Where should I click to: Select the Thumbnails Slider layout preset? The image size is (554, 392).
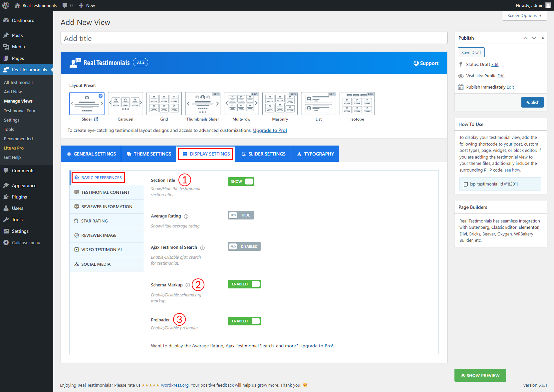coord(203,104)
